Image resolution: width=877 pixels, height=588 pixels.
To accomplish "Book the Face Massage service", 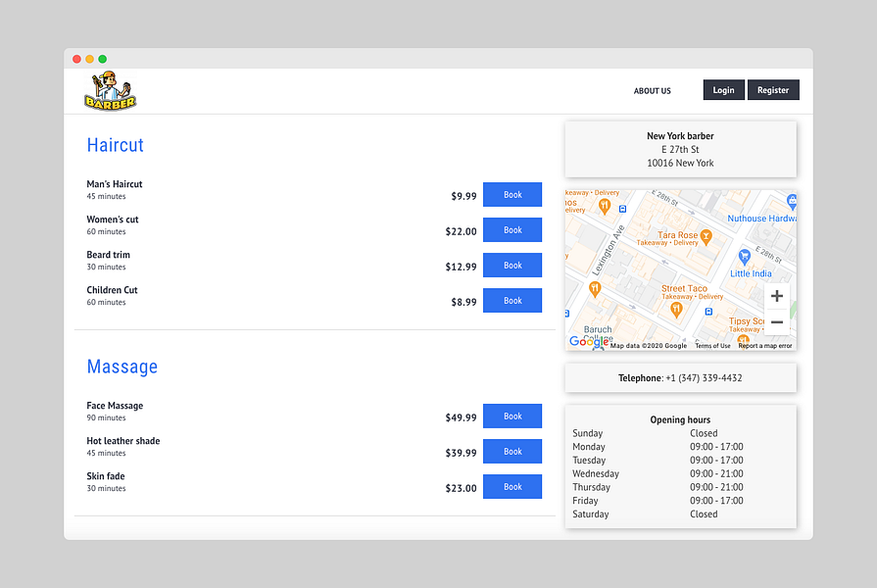I will 512,416.
